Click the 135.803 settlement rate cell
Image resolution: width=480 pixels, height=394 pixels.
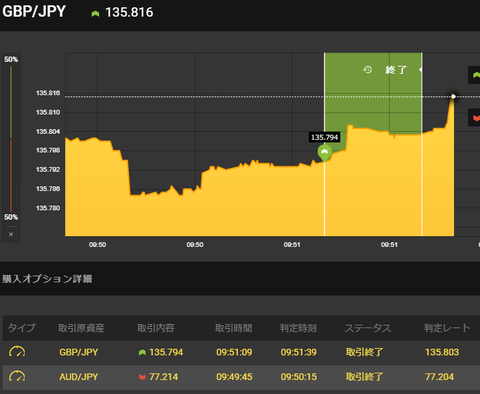click(x=442, y=352)
